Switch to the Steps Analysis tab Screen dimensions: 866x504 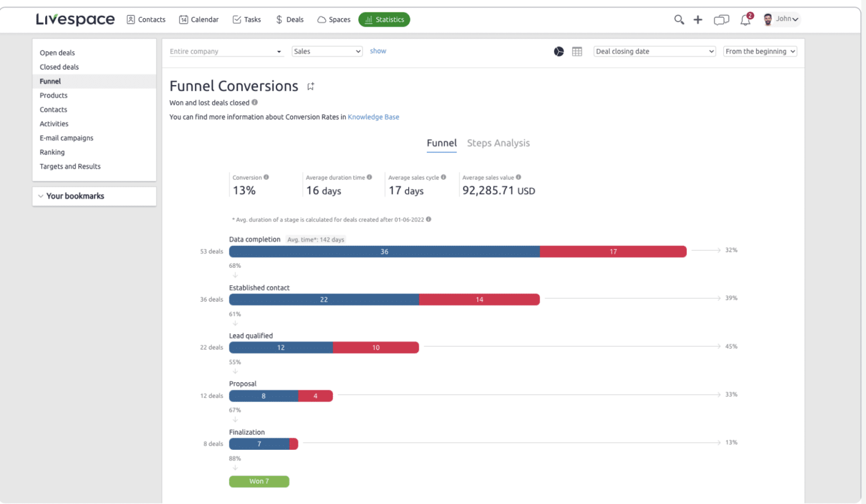[x=498, y=143]
